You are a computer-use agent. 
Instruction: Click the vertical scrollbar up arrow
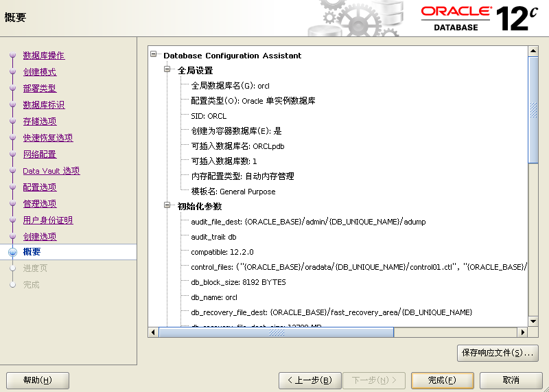click(533, 51)
